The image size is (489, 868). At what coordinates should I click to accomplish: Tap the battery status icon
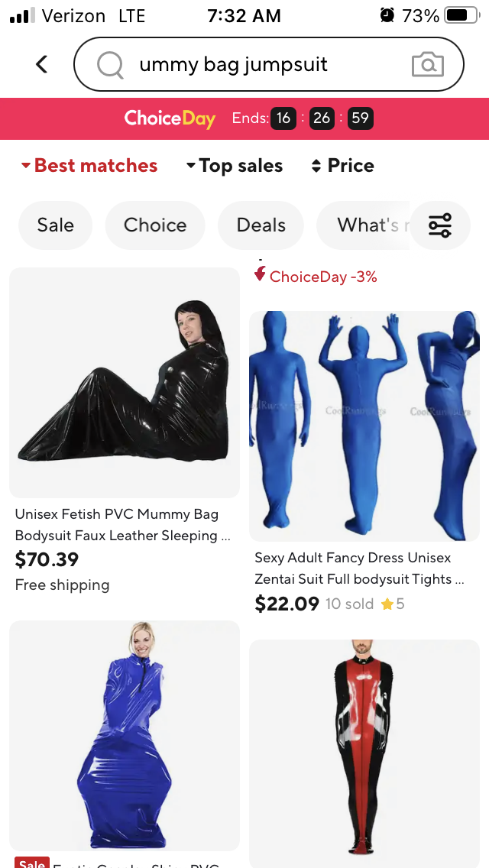coord(461,15)
